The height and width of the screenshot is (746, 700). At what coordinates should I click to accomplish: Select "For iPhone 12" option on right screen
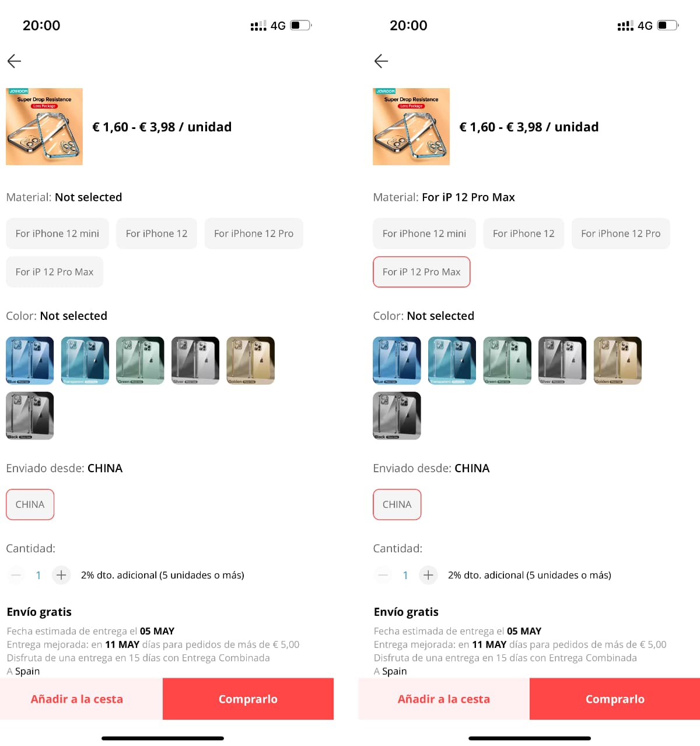coord(524,233)
